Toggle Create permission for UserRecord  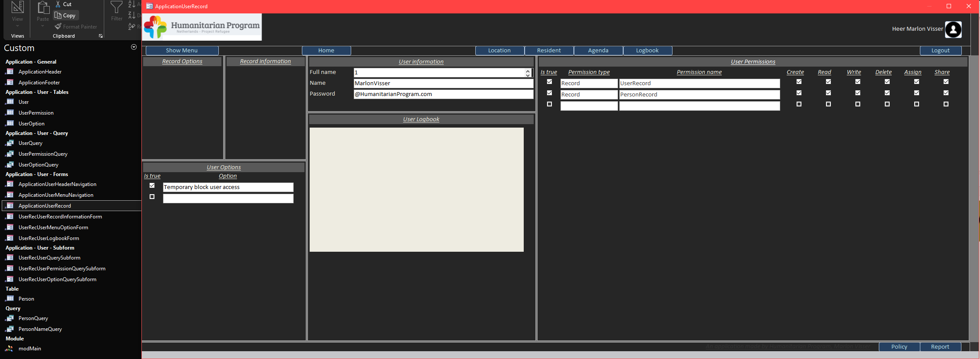pos(799,82)
